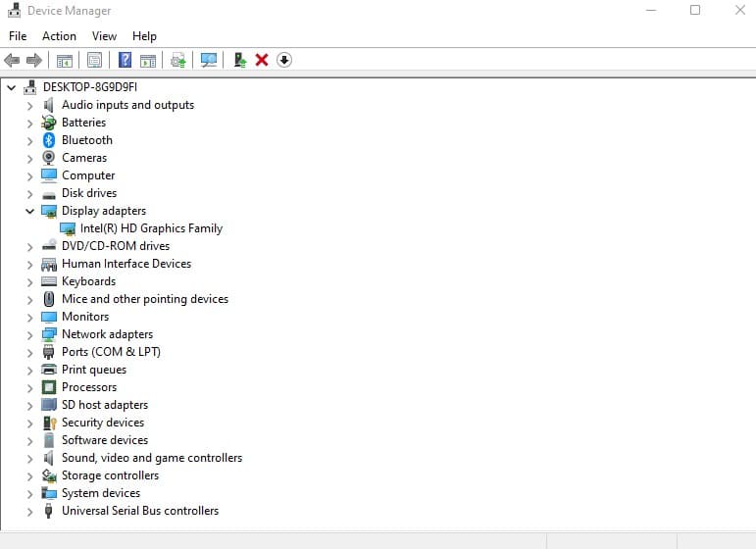Viewport: 756px width, 549px height.
Task: Select the Print queues label
Action: tap(94, 370)
